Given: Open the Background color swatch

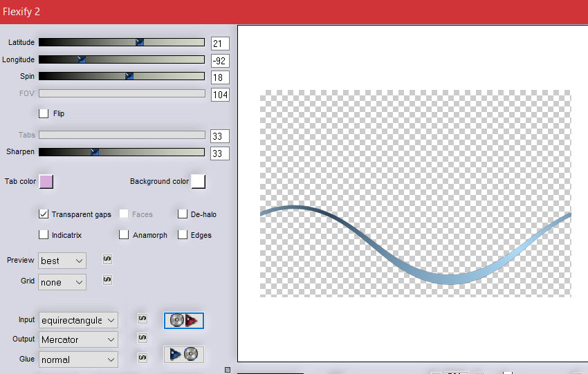Looking at the screenshot, I should (x=199, y=181).
